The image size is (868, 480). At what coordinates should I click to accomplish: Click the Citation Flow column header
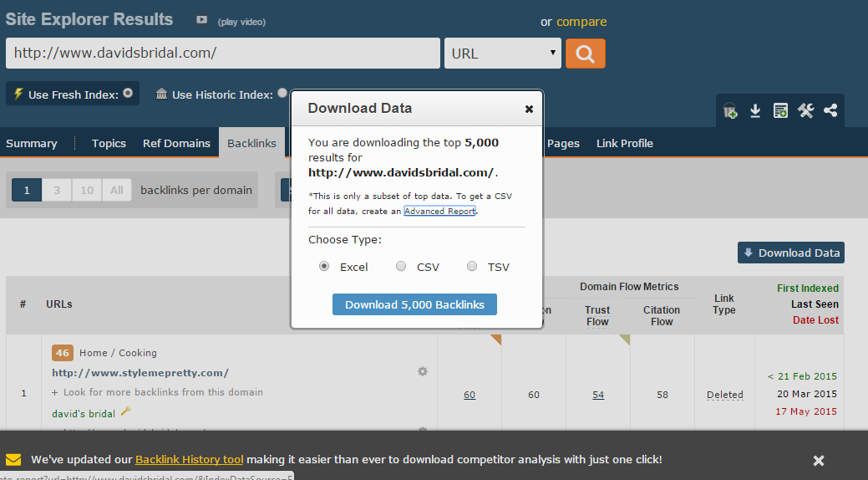[x=662, y=316]
